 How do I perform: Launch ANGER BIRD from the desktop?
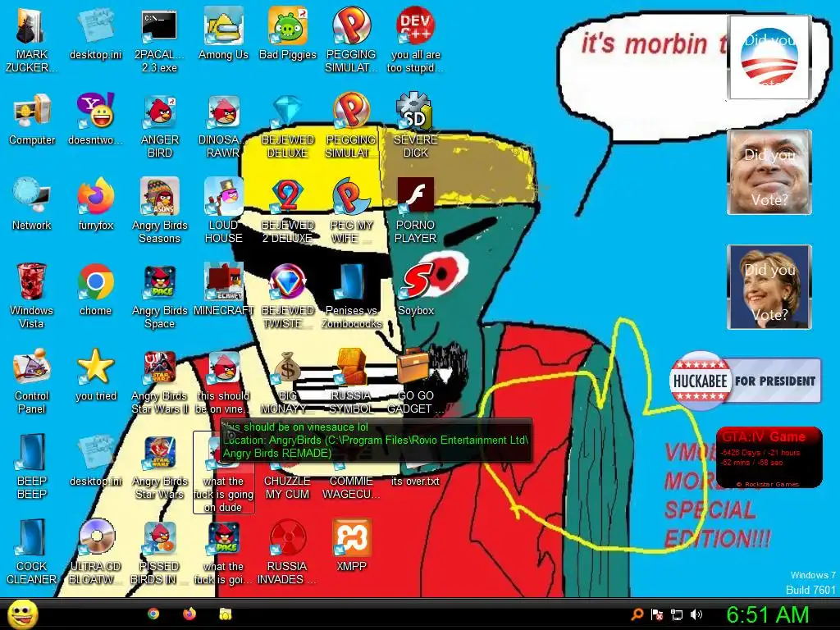pyautogui.click(x=160, y=126)
